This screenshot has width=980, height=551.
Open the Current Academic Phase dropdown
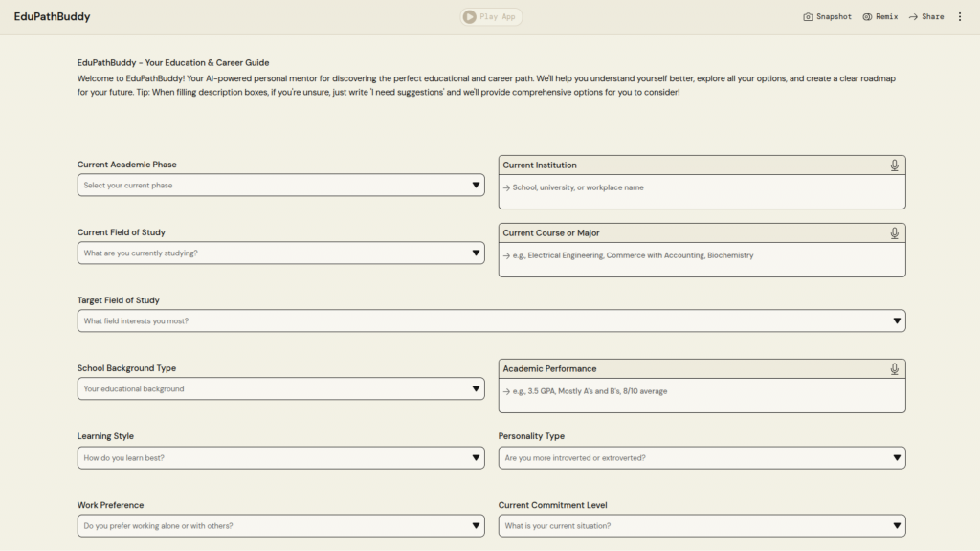pos(280,186)
